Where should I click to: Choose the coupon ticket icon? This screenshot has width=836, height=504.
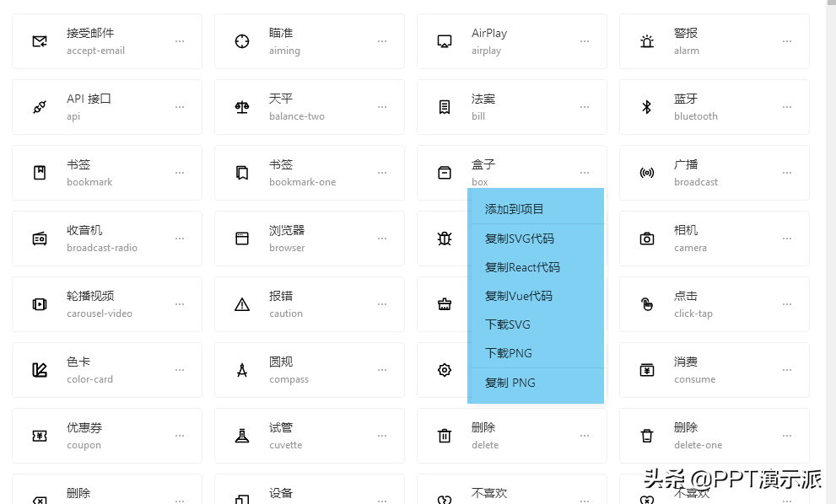point(40,436)
